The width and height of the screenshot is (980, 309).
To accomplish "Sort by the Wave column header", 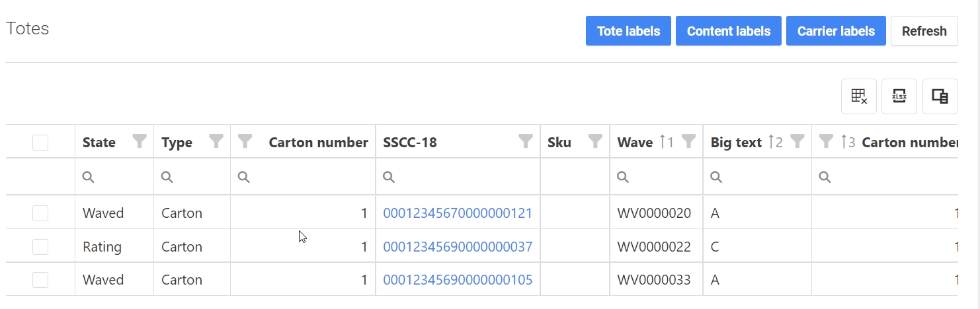I will tap(635, 142).
